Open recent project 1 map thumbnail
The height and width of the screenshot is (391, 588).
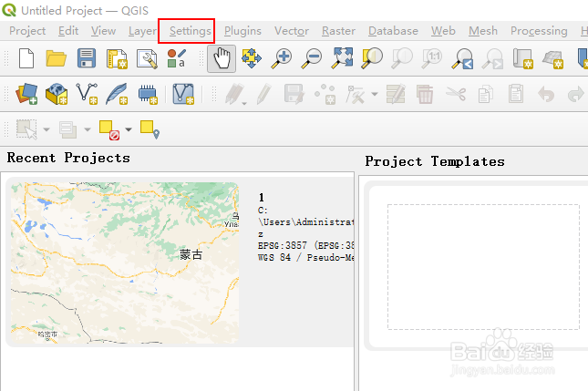(125, 262)
